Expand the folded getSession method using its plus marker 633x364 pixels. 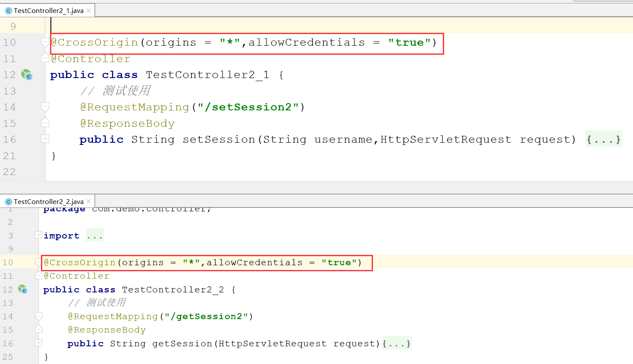point(38,343)
